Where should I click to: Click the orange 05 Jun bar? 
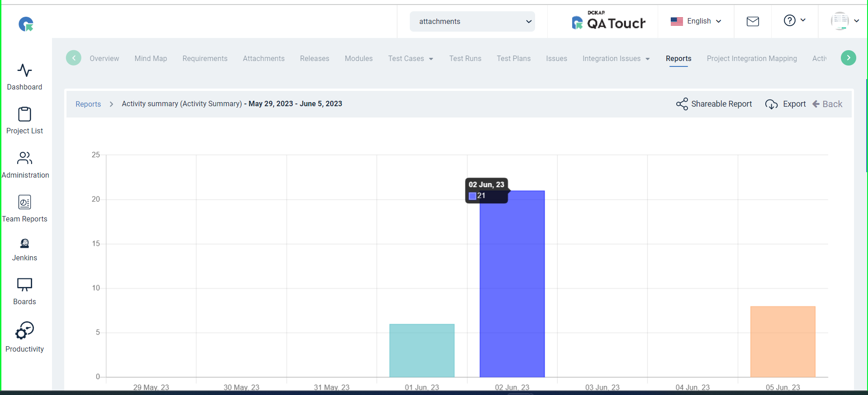pyautogui.click(x=783, y=342)
